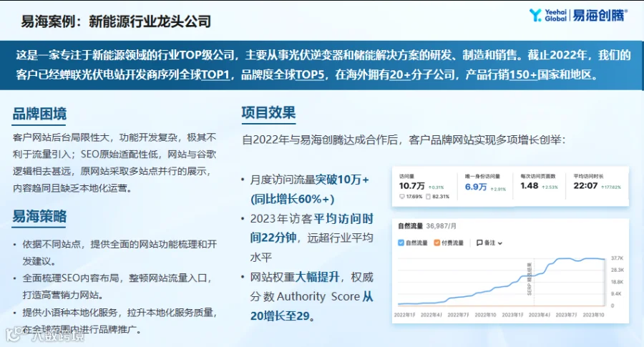Click the 易海创腾 brand name text

point(600,15)
